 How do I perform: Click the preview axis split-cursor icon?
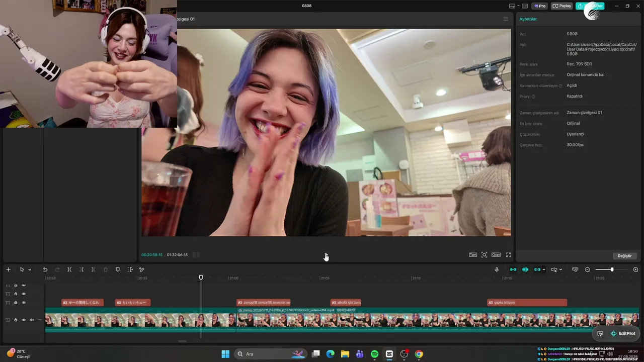554,269
